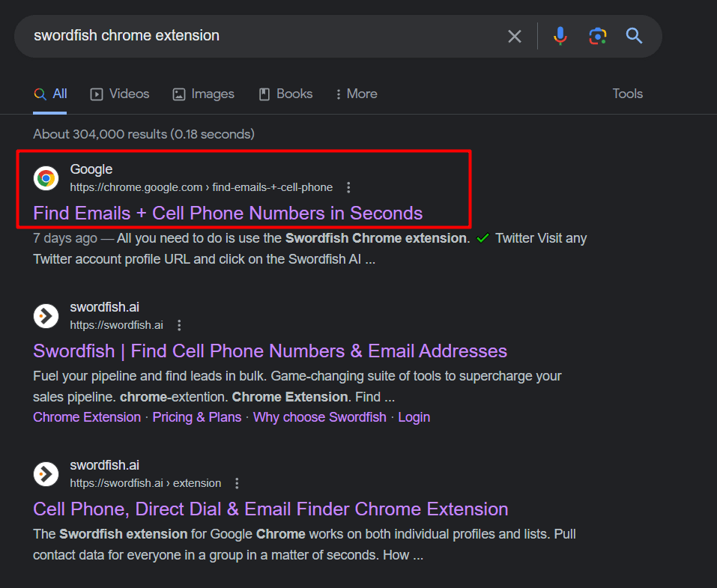
Task: Open 'Find Emails + Cell Phone Numbers in Seconds' result
Action: click(228, 213)
